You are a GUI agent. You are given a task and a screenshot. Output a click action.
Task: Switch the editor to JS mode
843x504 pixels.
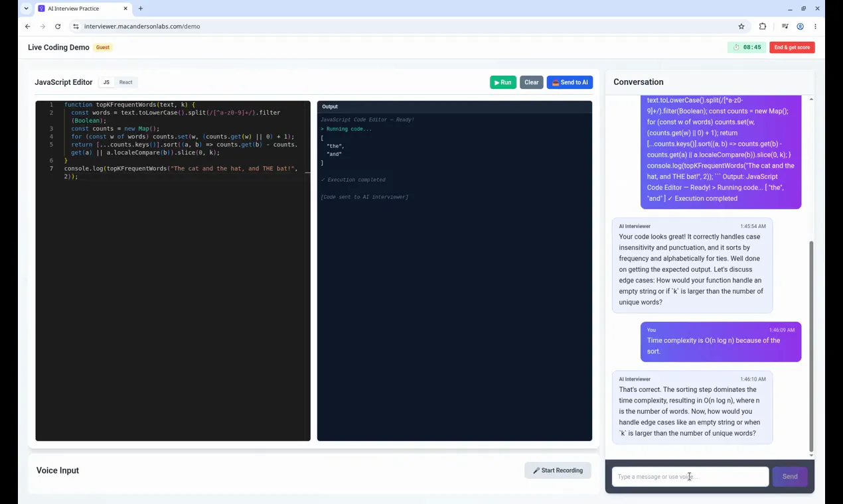[106, 82]
